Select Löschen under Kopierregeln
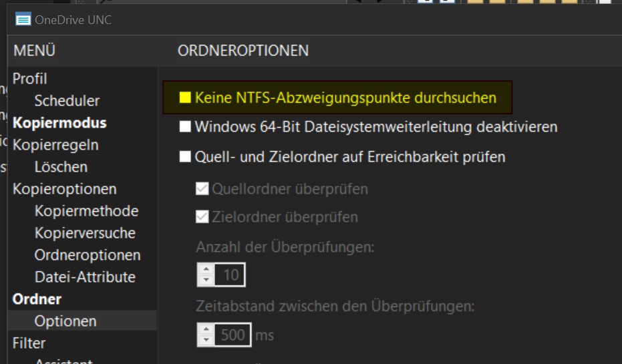 (61, 167)
